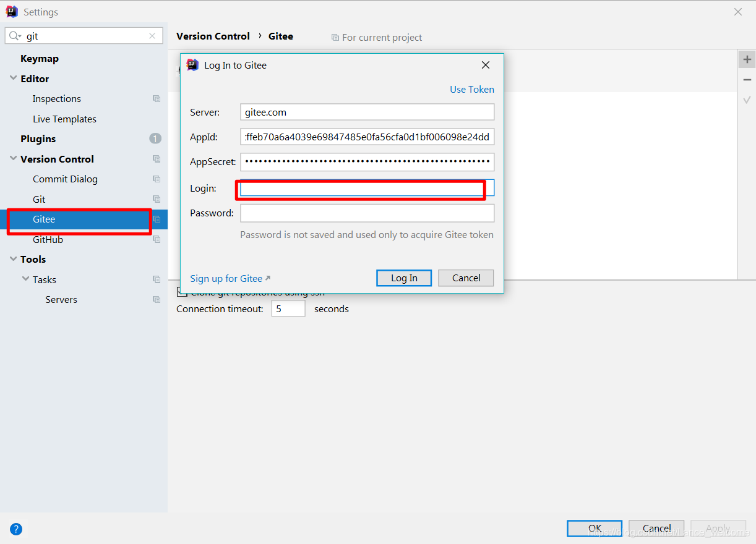Click the AppId input field

click(367, 137)
